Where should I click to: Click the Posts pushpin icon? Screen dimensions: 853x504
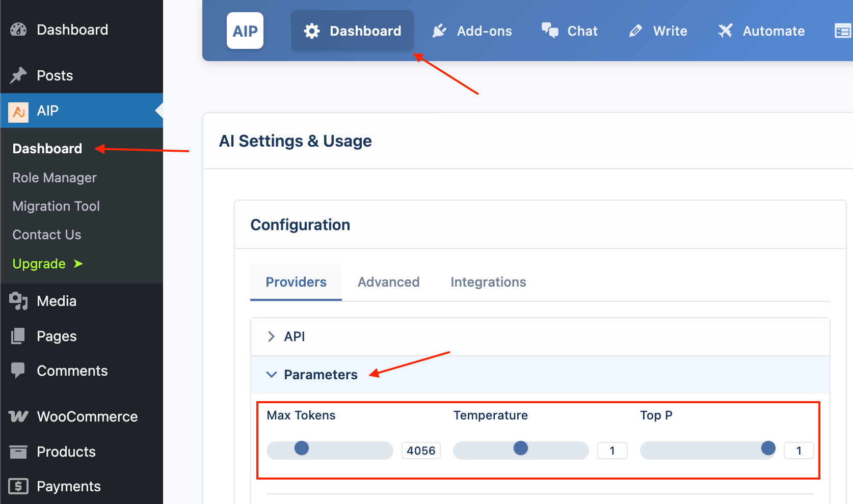pos(18,75)
